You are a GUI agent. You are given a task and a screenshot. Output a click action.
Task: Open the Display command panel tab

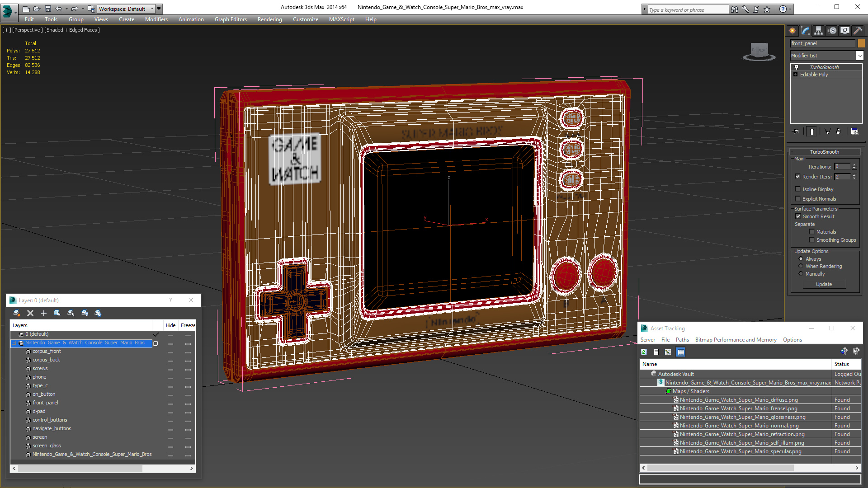point(845,31)
